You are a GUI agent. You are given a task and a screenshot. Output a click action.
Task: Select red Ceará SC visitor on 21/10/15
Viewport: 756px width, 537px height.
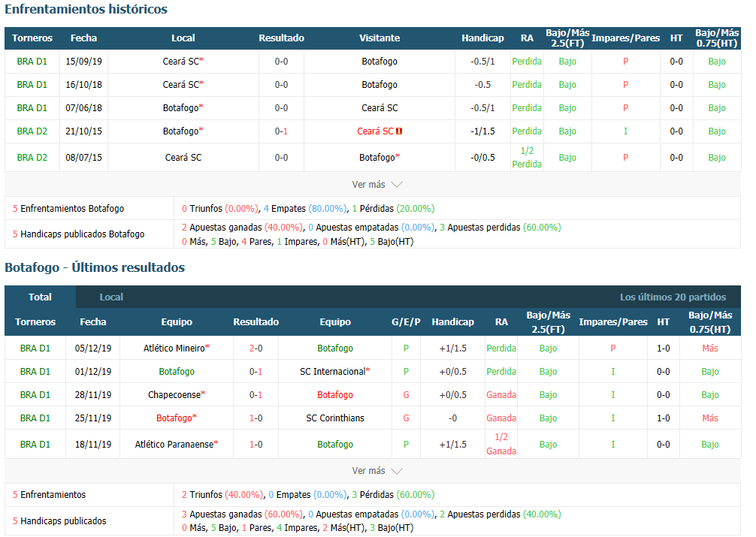coord(375,131)
